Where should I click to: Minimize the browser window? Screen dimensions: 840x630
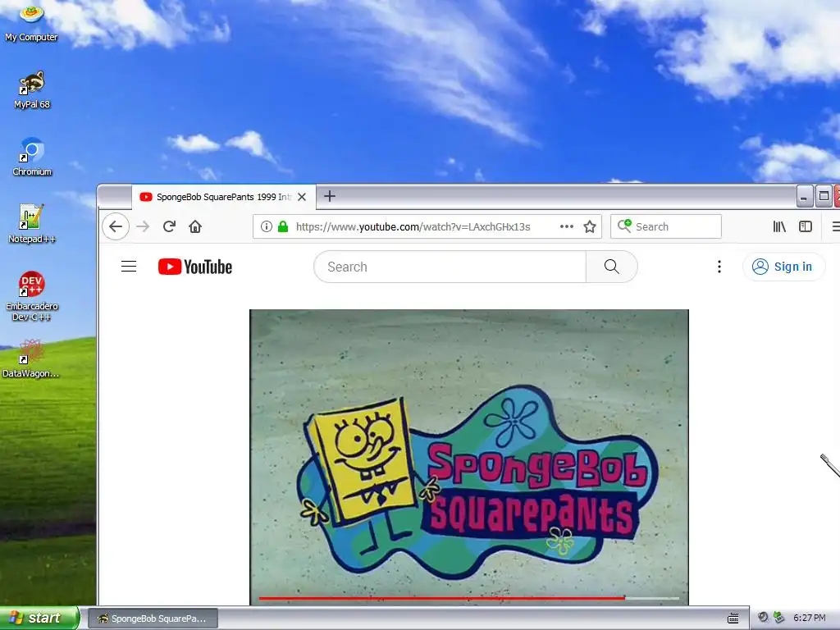[x=804, y=197]
